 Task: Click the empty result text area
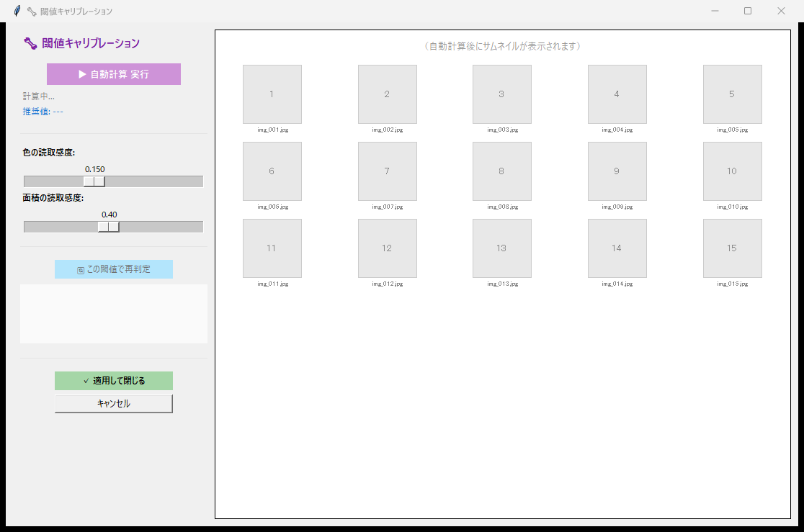tap(113, 314)
